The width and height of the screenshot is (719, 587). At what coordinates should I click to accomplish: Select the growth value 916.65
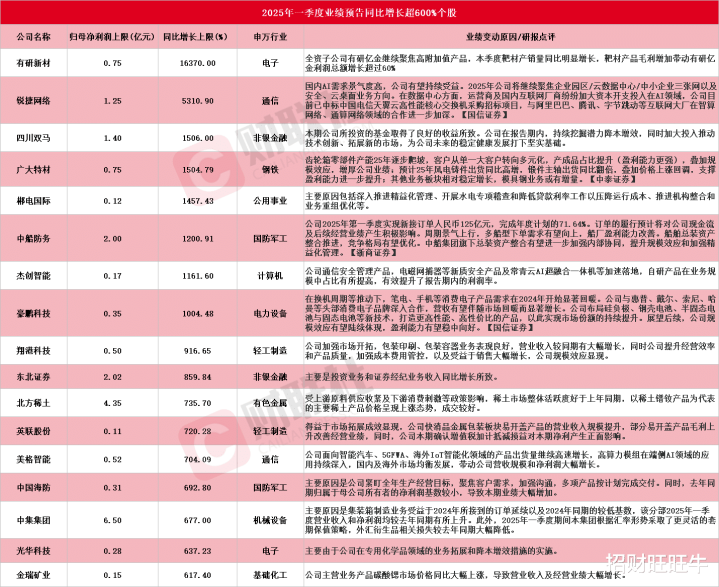click(198, 350)
